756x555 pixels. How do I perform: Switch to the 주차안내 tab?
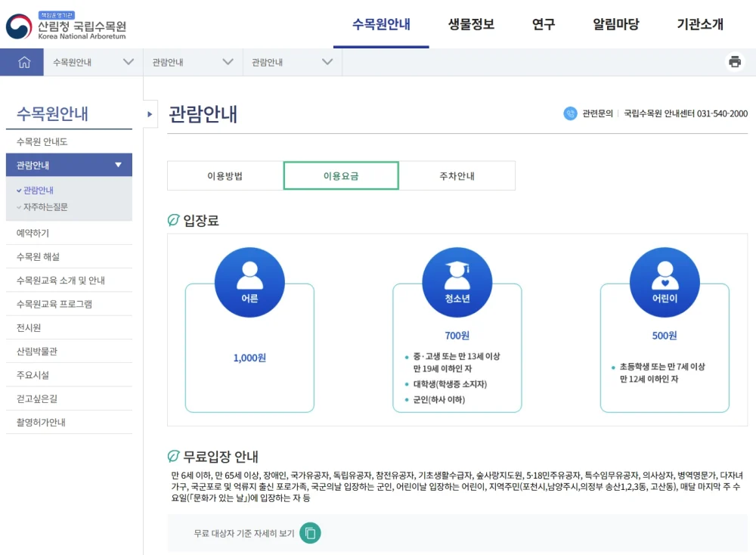point(457,175)
